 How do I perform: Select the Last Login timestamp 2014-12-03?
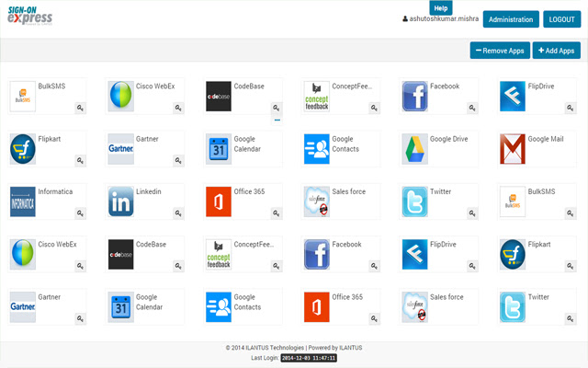pyautogui.click(x=309, y=358)
